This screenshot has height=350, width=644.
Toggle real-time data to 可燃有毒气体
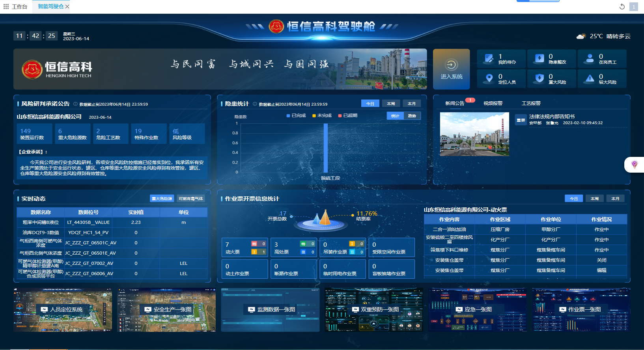(191, 199)
